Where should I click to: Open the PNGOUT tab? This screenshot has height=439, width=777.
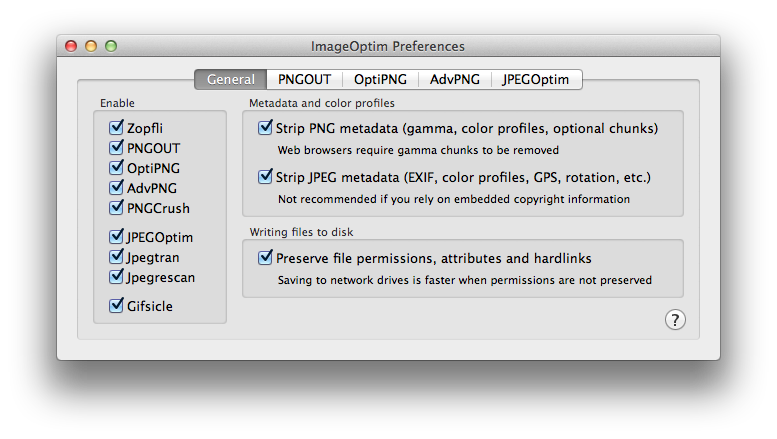point(304,79)
